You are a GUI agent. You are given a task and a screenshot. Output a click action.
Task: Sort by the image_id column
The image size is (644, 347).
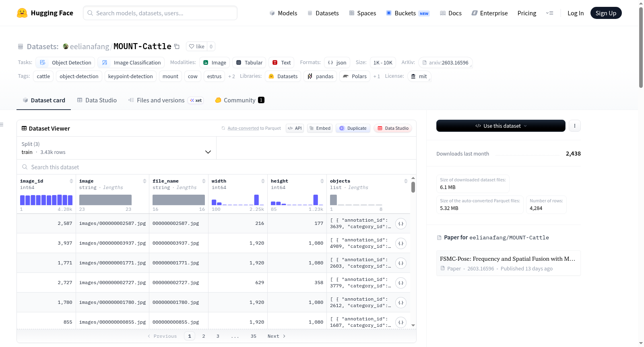click(x=71, y=181)
